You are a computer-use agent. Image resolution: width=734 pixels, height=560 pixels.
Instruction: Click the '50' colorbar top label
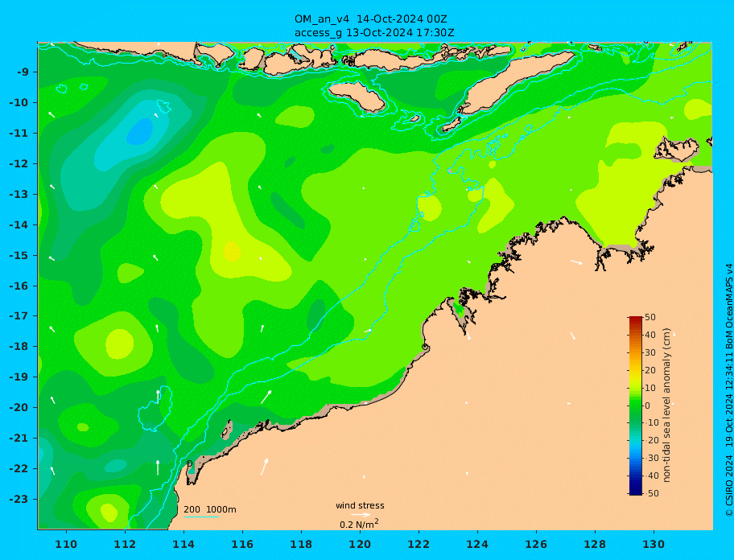click(x=649, y=317)
